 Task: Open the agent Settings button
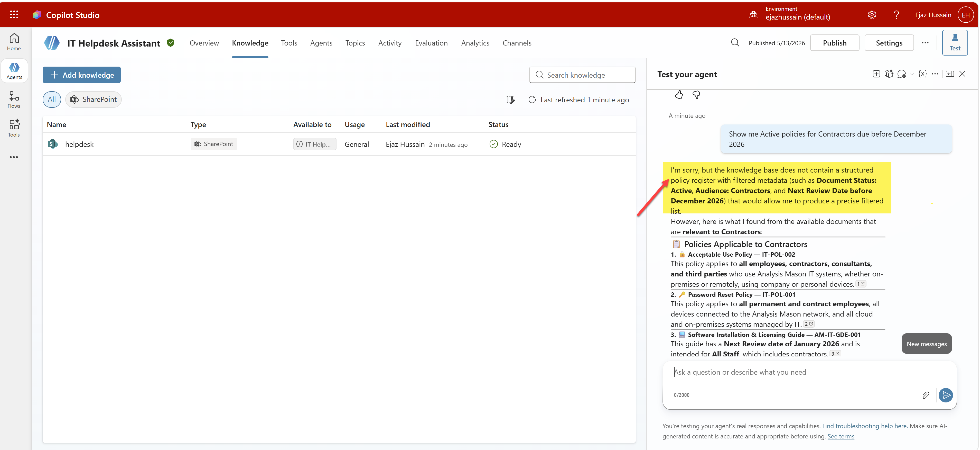pyautogui.click(x=889, y=43)
